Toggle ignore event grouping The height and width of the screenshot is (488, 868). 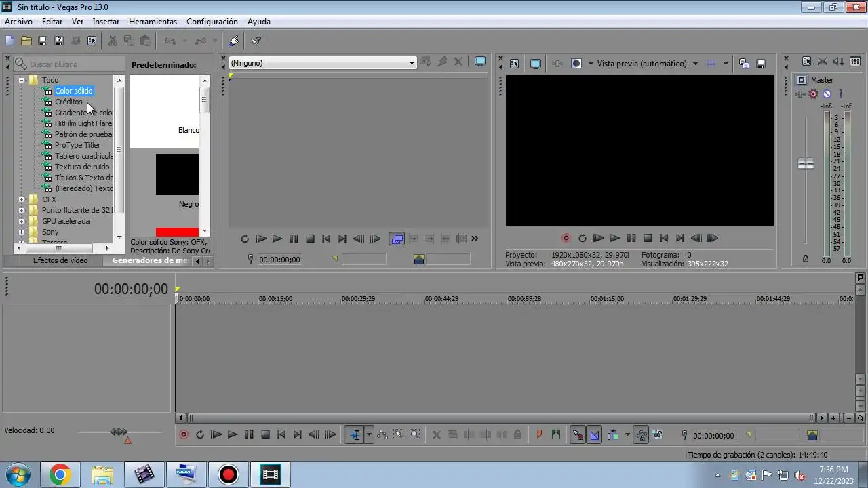(657, 435)
